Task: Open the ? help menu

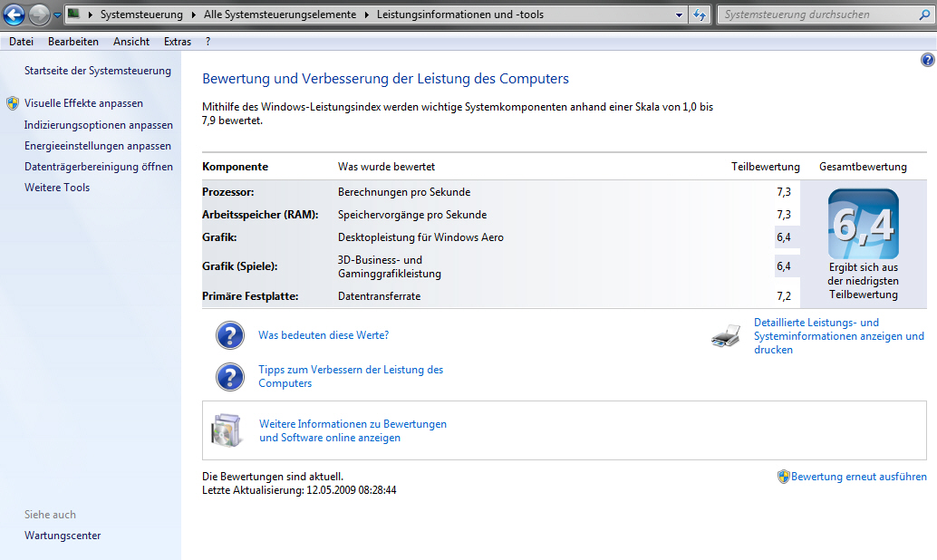Action: [x=208, y=42]
